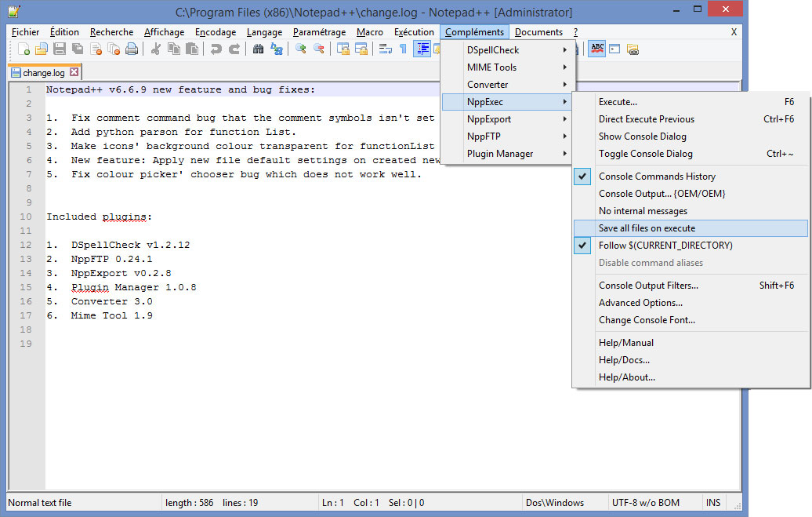Close the Compléments menu
Image resolution: width=812 pixels, height=517 pixels.
tap(474, 32)
